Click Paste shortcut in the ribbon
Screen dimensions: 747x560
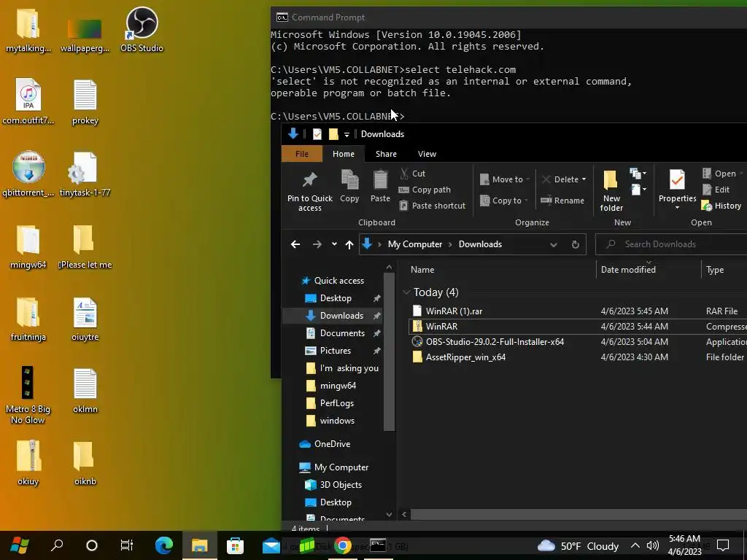coord(432,205)
